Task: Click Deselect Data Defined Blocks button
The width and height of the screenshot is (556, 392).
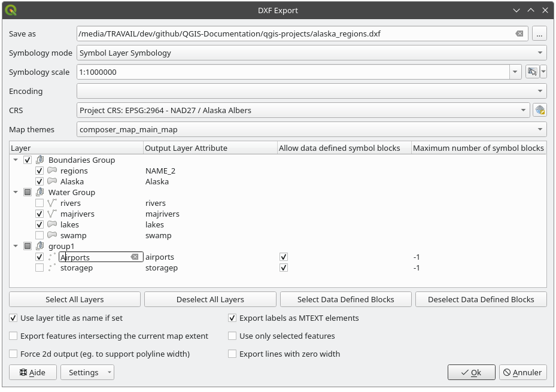Action: click(x=481, y=299)
